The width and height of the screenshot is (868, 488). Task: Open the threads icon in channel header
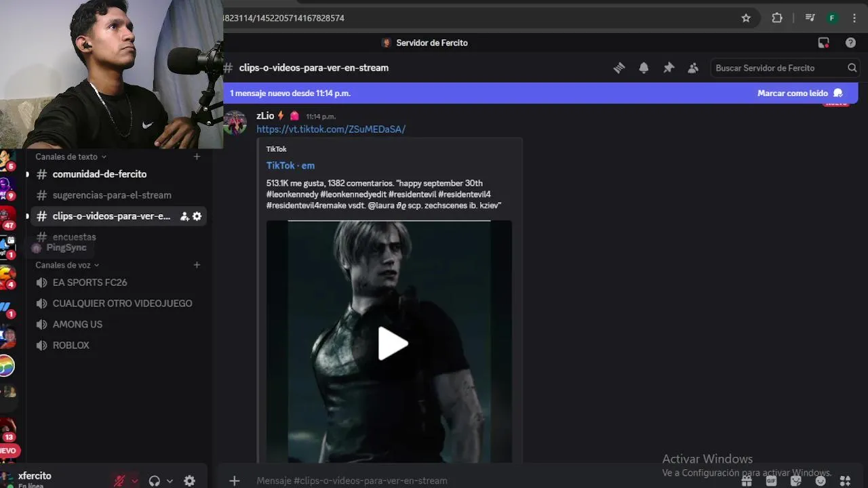(x=618, y=68)
